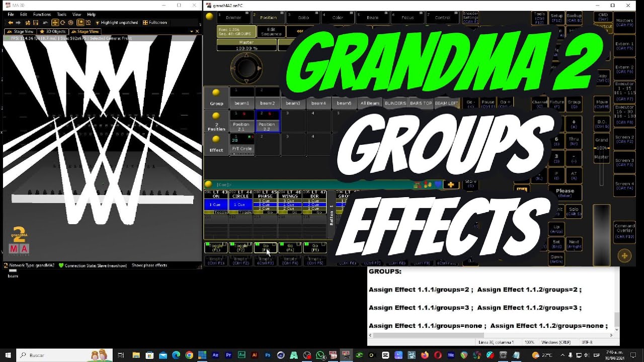Select the Gobo preset type
This screenshot has width=644, height=362.
pyautogui.click(x=303, y=18)
